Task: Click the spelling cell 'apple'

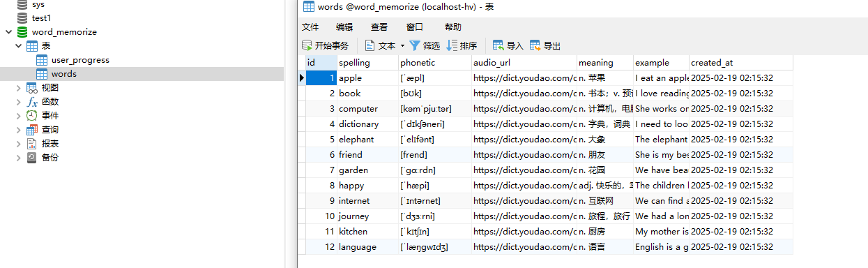Action: [x=367, y=78]
